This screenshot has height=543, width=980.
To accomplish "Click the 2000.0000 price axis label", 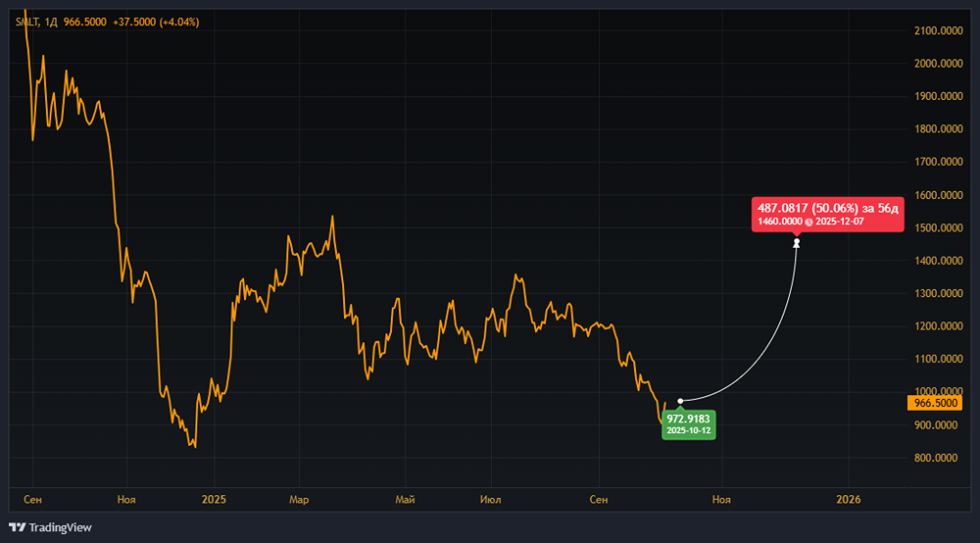I will click(x=938, y=63).
